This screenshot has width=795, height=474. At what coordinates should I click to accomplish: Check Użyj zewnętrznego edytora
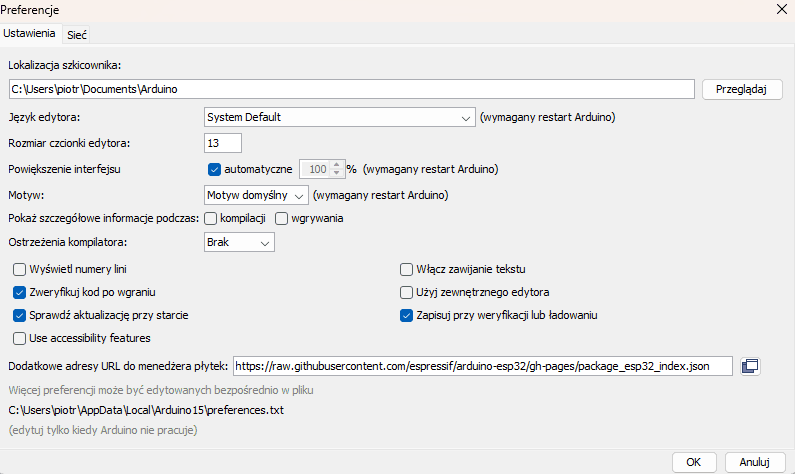406,292
